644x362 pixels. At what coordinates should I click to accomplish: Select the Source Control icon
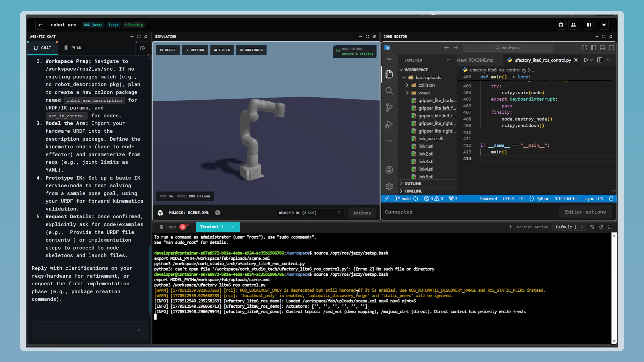pyautogui.click(x=389, y=107)
